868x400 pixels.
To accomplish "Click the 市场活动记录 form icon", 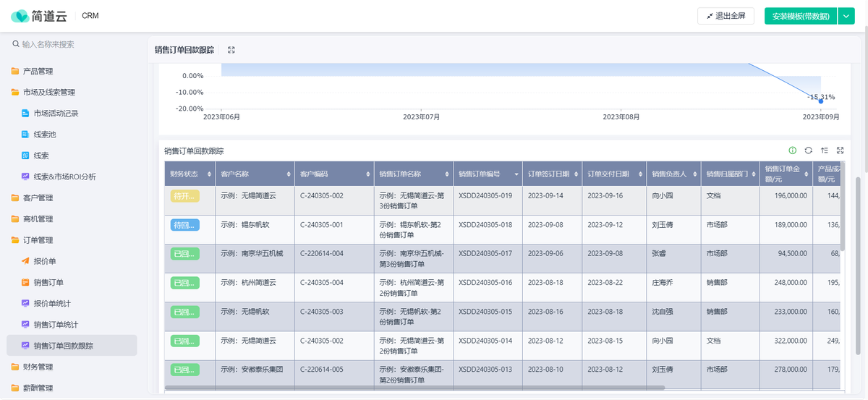I will (x=25, y=114).
